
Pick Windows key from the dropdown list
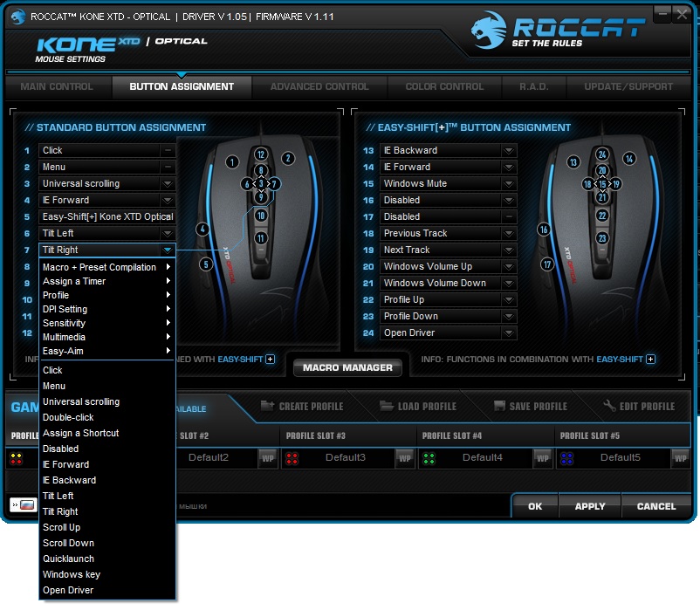107,574
